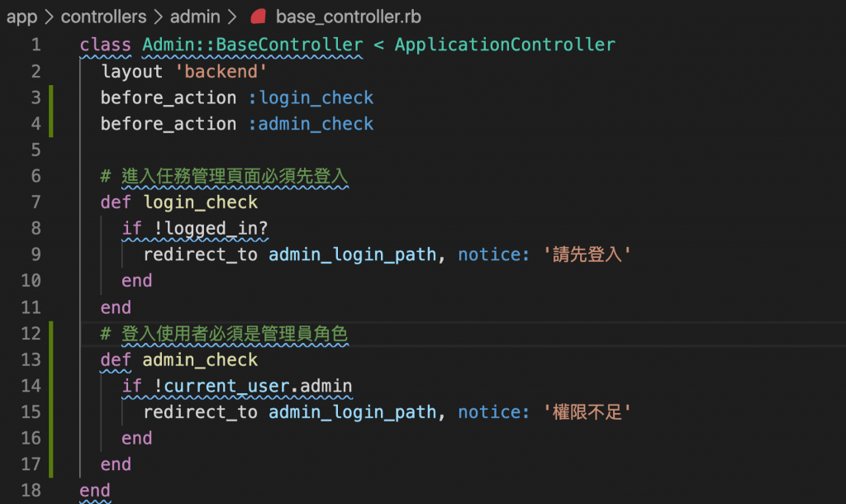Click the red Ruby file icon in breadcrumb
The height and width of the screenshot is (504, 846).
[259, 17]
